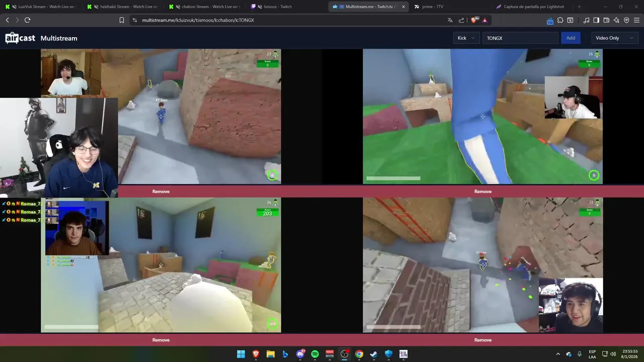The height and width of the screenshot is (362, 644).
Task: Click the Add stream button
Action: click(x=571, y=38)
